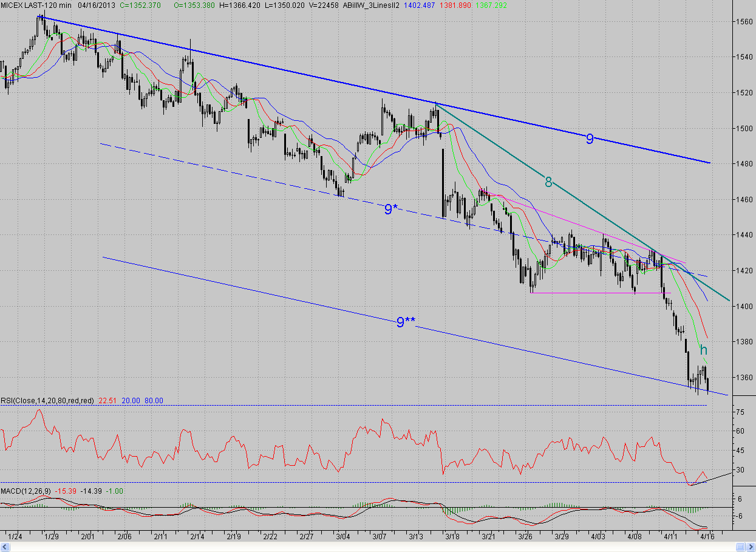This screenshot has height=552, width=756.
Task: Click the high value "H=1366.420"
Action: point(239,5)
